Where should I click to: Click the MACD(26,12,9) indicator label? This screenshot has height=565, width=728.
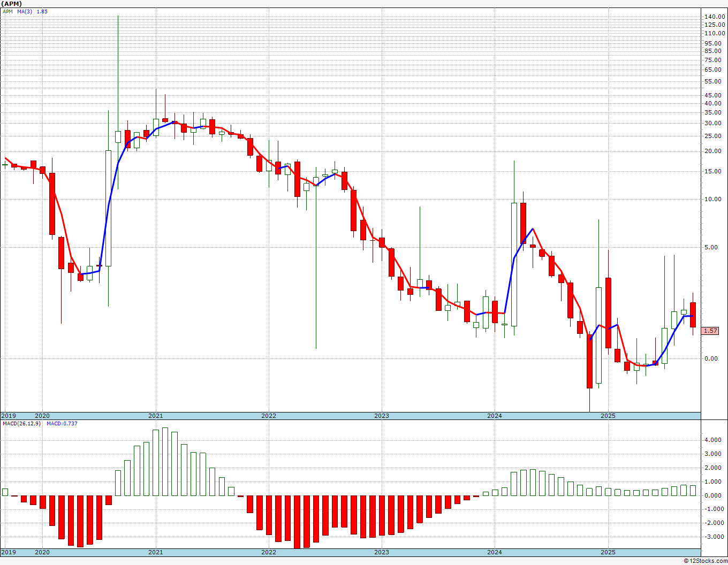point(21,424)
